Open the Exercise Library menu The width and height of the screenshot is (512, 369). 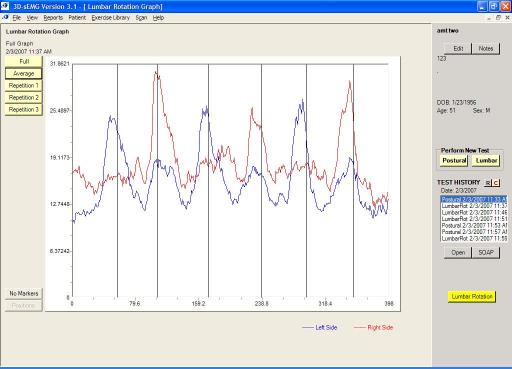click(110, 18)
